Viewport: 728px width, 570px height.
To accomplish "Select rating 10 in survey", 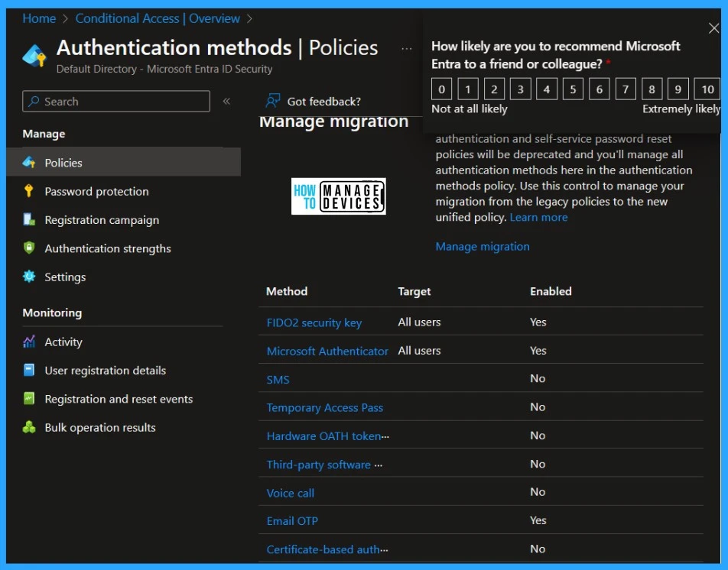I will 707,89.
